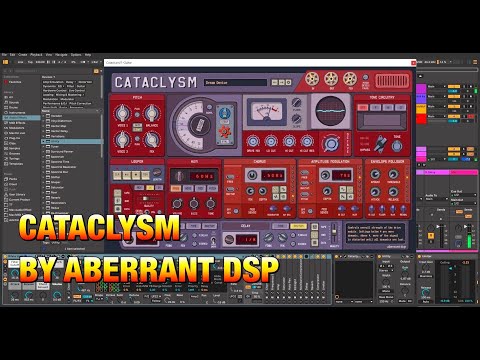This screenshot has height=360, width=480.
Task: Toggle Chorus Restart switch
Action: pos(230,189)
